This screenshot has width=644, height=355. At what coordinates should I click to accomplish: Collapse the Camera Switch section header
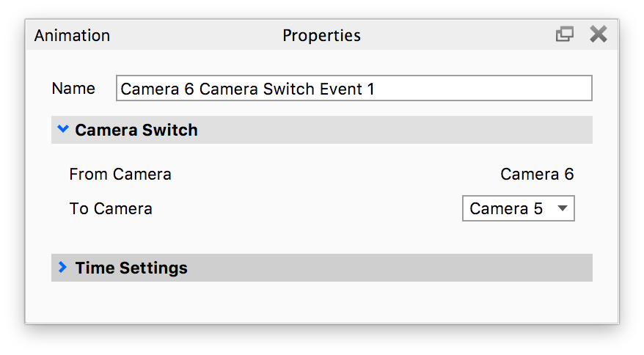tap(321, 130)
